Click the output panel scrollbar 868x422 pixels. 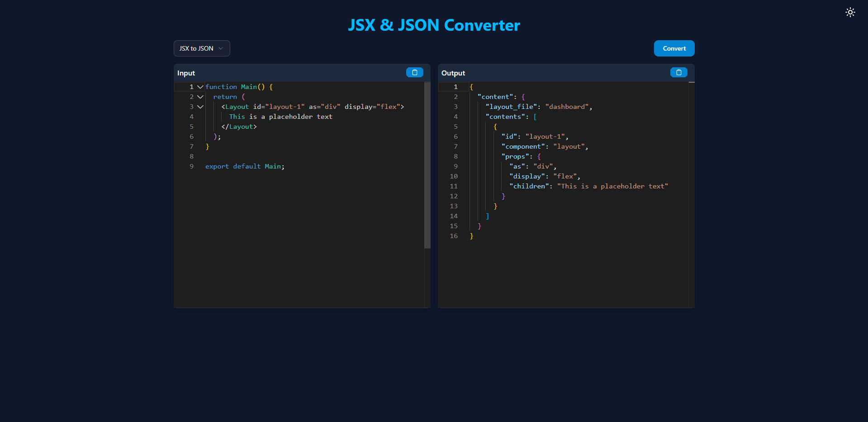coord(692,82)
